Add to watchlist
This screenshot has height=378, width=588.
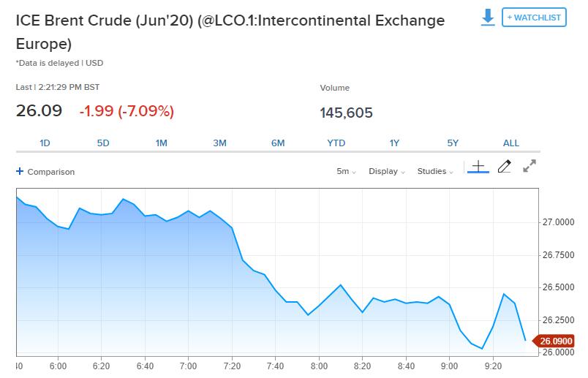(x=534, y=18)
